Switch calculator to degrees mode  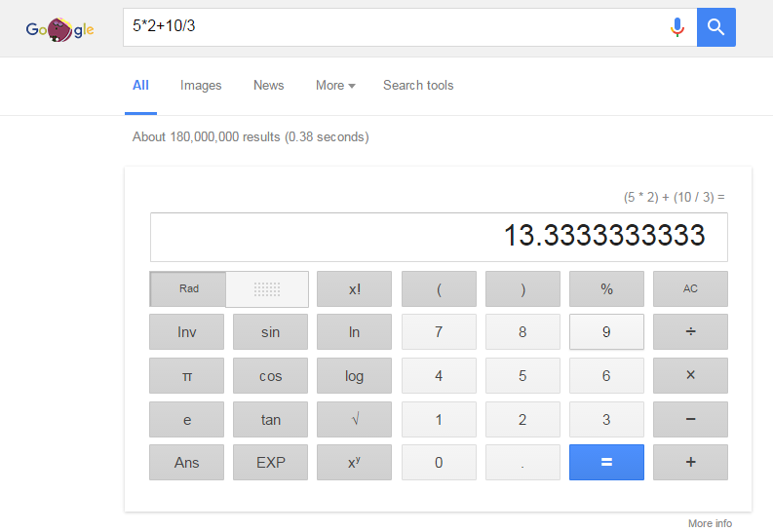click(267, 288)
